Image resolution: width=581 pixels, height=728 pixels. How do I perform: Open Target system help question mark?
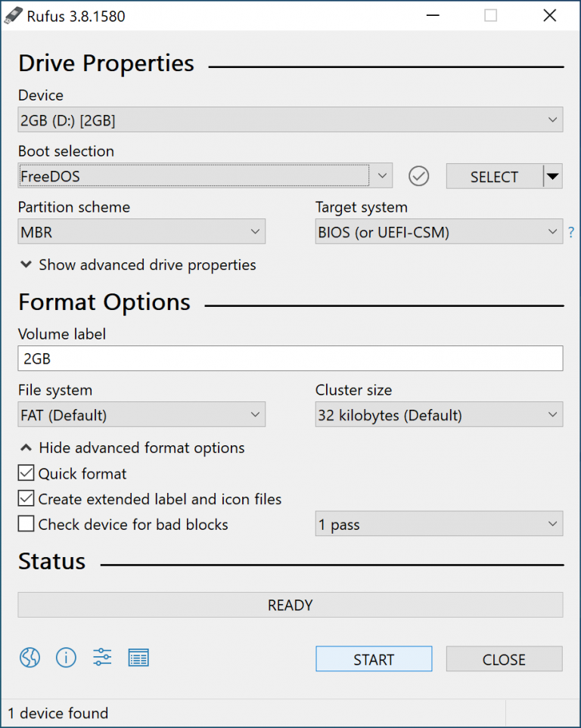pos(571,232)
